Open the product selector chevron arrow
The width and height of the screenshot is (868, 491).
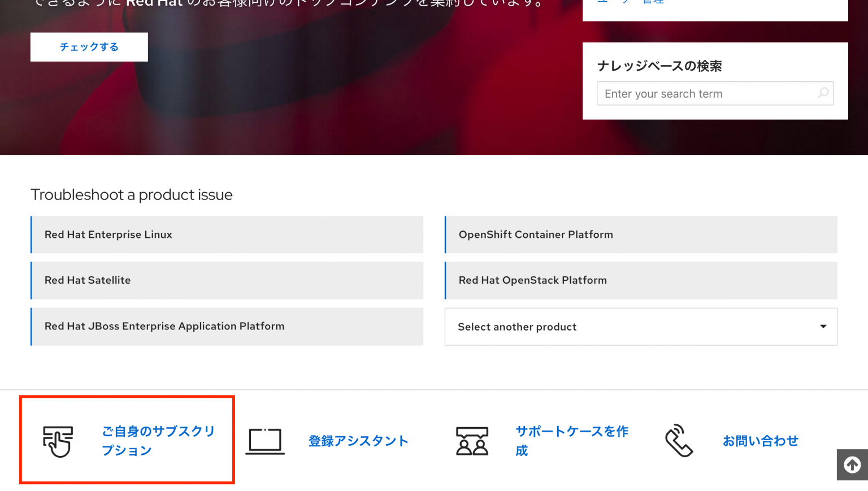pos(823,327)
